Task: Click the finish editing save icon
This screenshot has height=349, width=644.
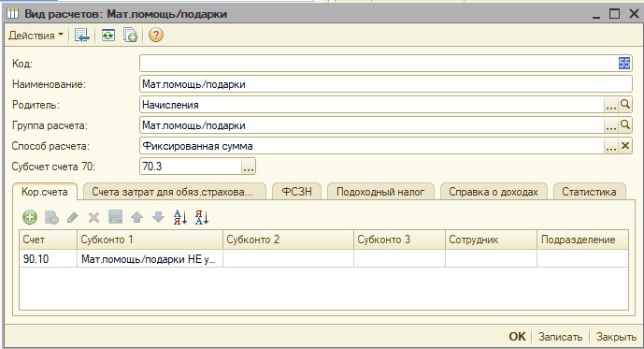Action: point(115,217)
